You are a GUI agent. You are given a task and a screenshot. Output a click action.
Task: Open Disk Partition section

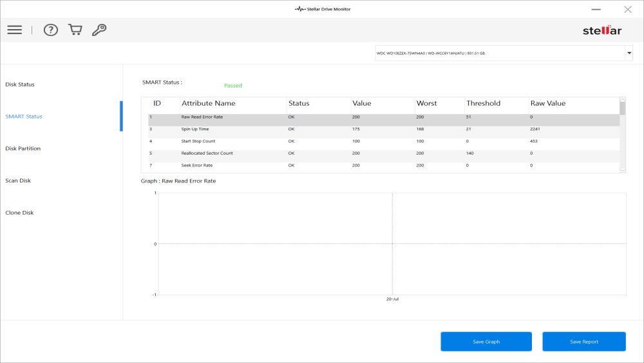[23, 148]
